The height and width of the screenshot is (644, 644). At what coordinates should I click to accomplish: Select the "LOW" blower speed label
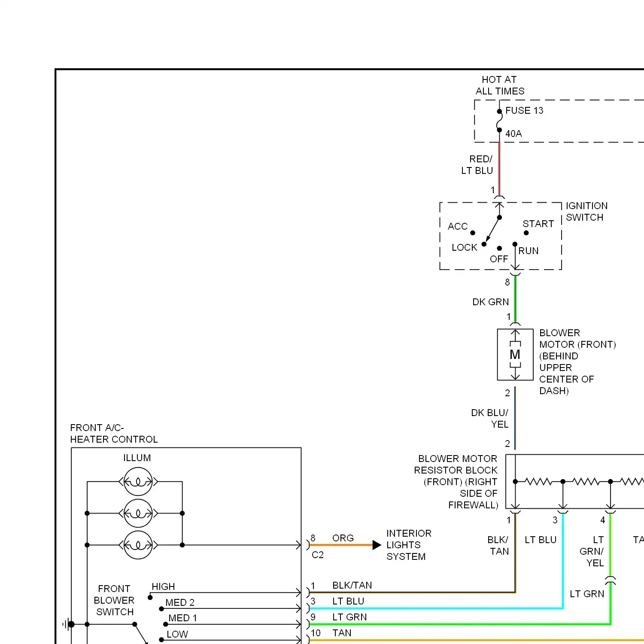click(177, 634)
